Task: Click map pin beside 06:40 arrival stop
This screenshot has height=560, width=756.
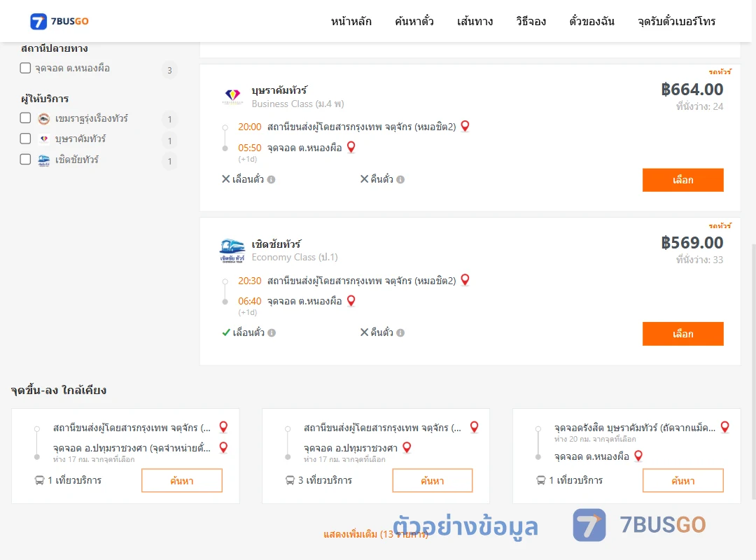Action: (351, 301)
